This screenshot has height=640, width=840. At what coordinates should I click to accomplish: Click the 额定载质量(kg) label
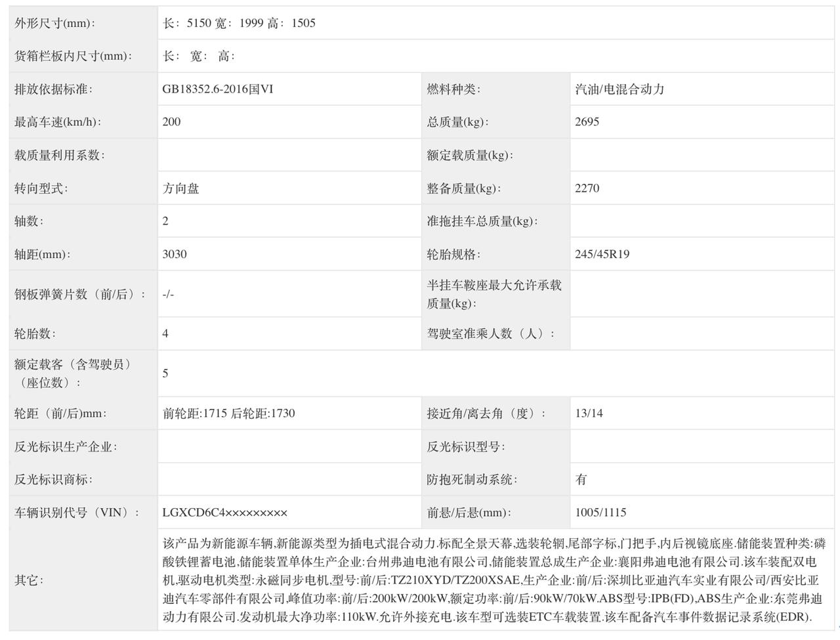470,155
